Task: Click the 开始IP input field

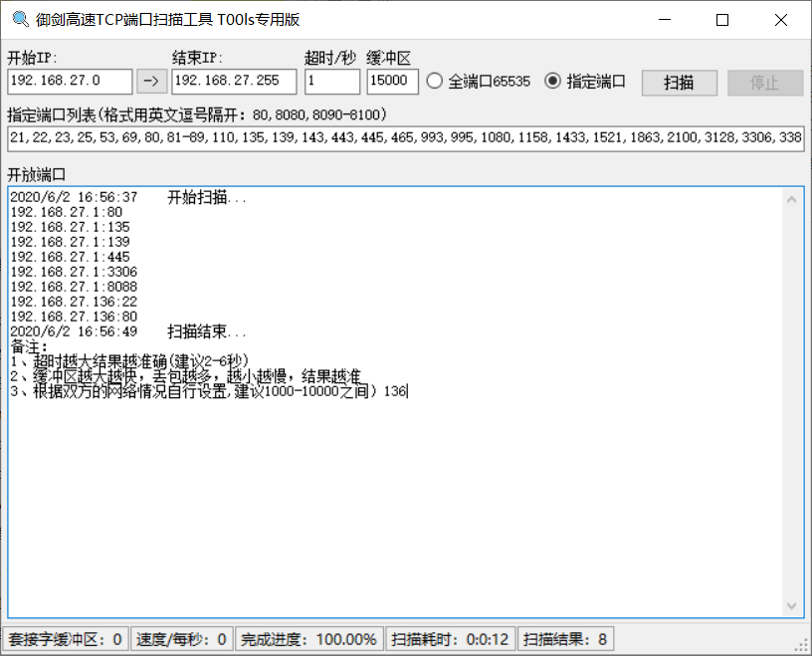Action: click(x=69, y=82)
